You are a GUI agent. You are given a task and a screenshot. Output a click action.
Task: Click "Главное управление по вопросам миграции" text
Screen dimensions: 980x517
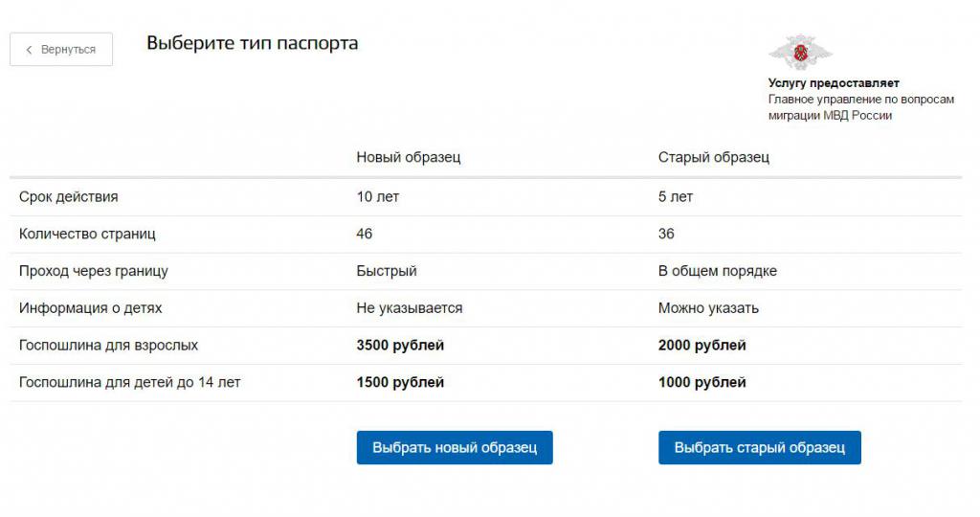[860, 107]
